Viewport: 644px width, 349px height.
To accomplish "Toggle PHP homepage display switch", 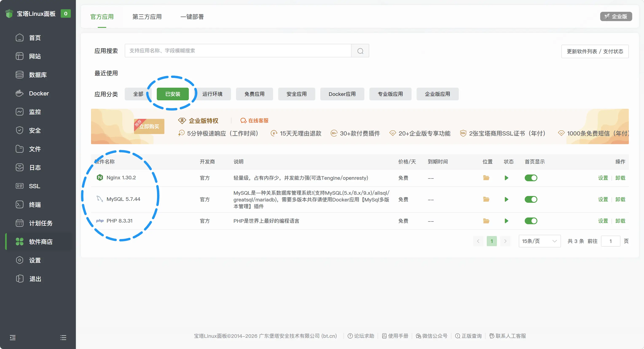I will [x=531, y=221].
